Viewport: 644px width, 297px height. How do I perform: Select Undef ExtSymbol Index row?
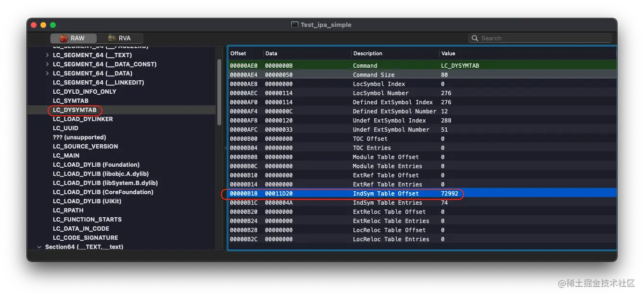tap(422, 120)
